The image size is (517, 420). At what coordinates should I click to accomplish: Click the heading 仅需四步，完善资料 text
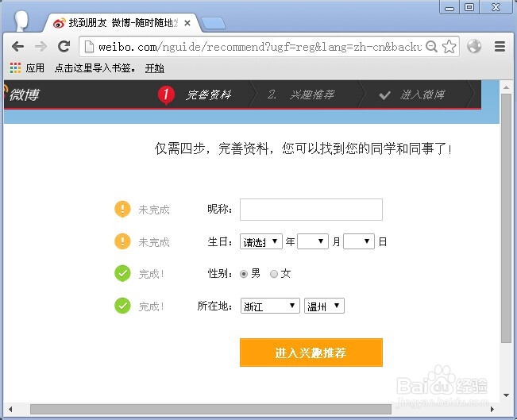tap(303, 148)
